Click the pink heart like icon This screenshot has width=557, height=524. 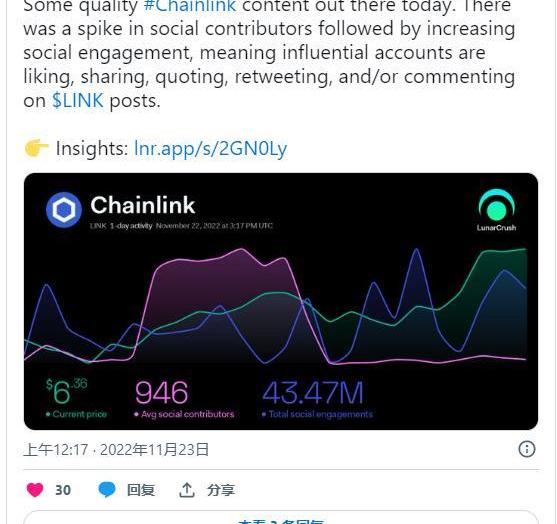click(x=35, y=490)
